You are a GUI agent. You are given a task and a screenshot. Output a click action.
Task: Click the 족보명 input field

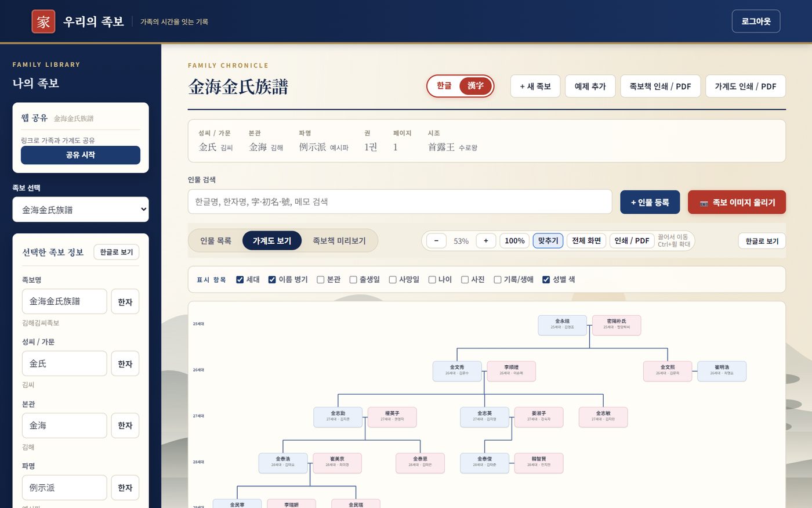tap(64, 301)
